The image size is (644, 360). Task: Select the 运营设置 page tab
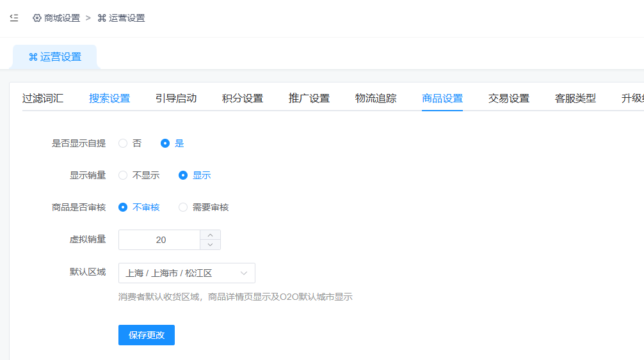point(55,57)
